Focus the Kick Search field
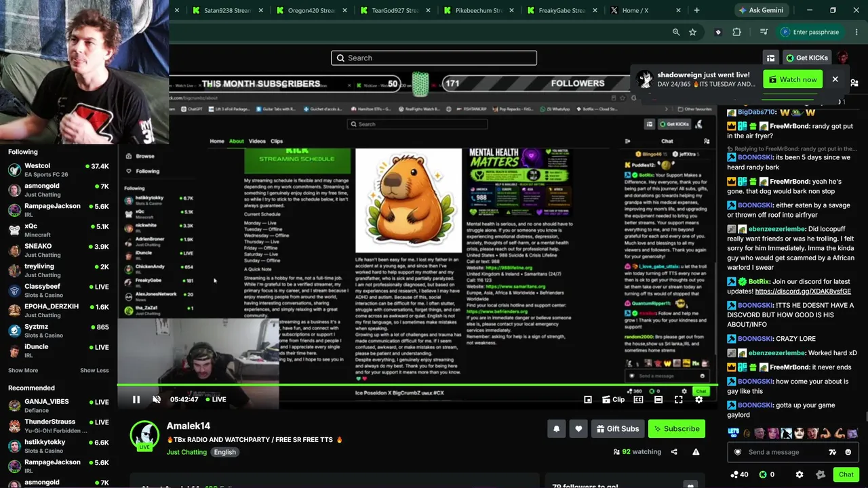Image resolution: width=868 pixels, height=488 pixels. tap(434, 58)
